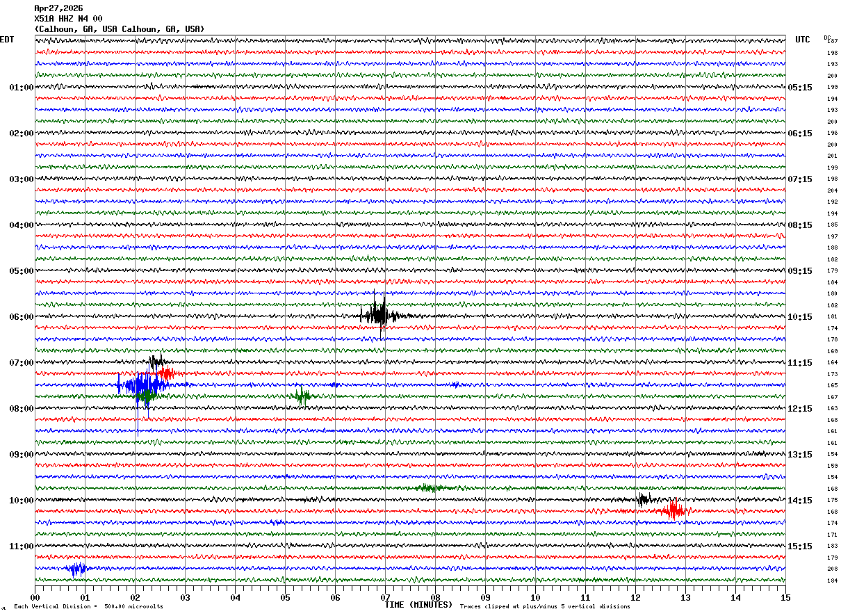Select the station code X51A HHZ N4 00
The image size is (841, 616).
point(68,19)
